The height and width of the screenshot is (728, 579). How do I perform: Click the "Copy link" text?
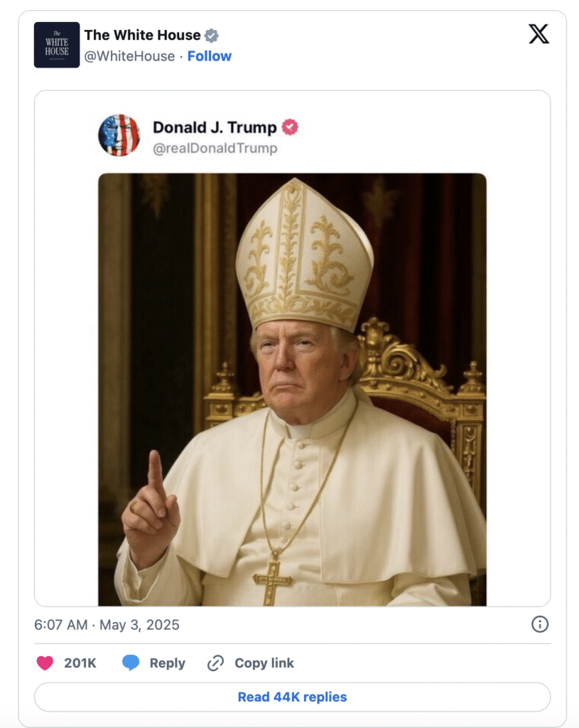[x=264, y=663]
